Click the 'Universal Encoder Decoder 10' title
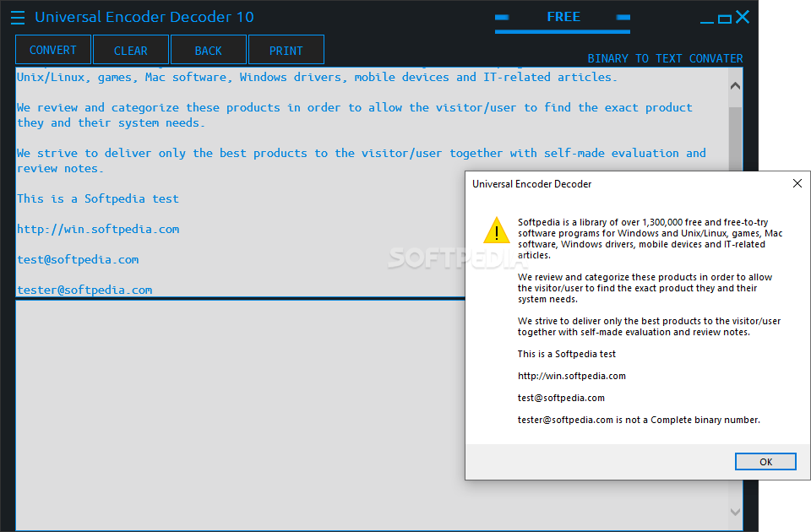 144,17
